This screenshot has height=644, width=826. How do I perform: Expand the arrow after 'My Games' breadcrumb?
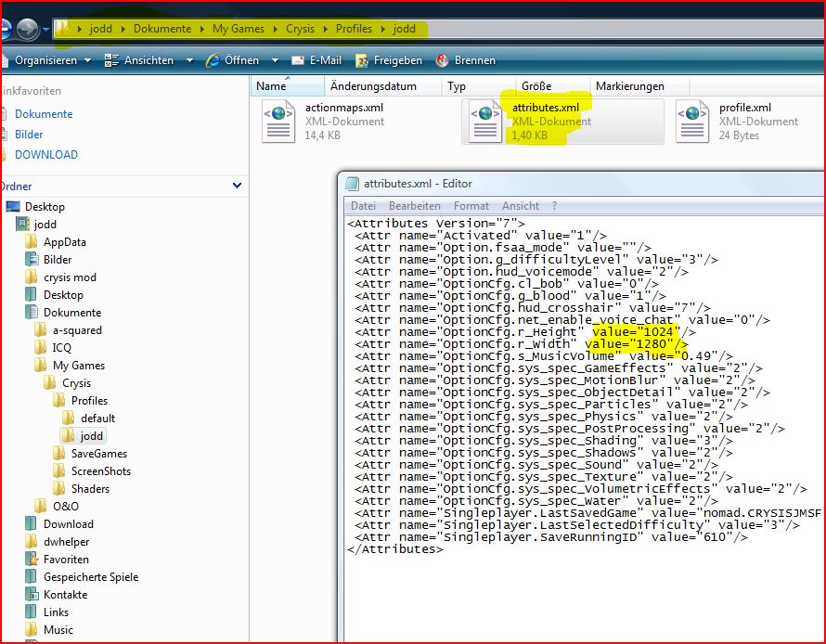pyautogui.click(x=275, y=30)
